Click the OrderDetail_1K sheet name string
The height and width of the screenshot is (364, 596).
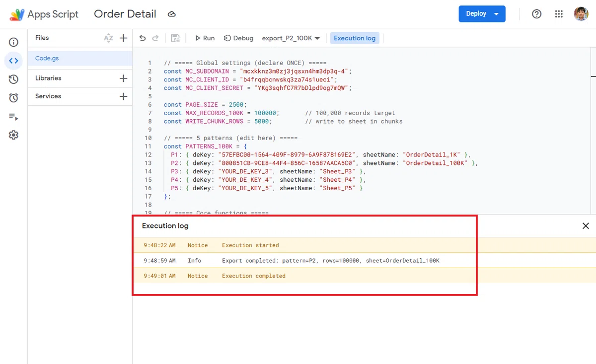(x=432, y=154)
